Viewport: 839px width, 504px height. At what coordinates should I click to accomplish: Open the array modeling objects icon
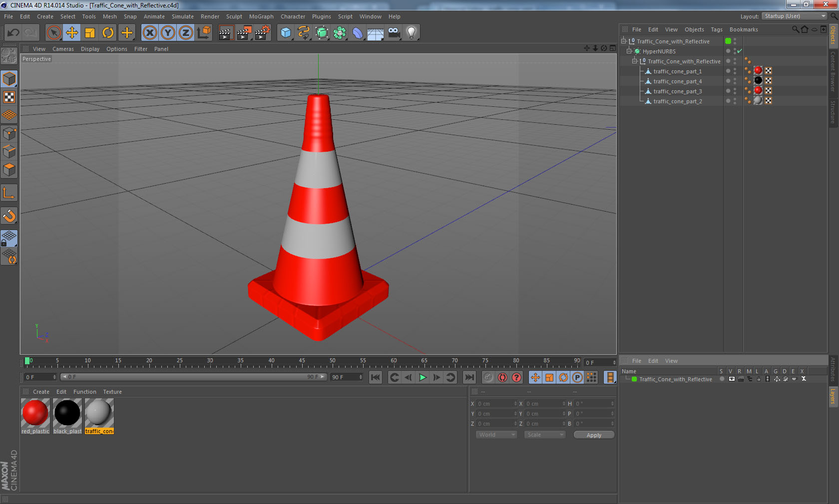click(340, 33)
